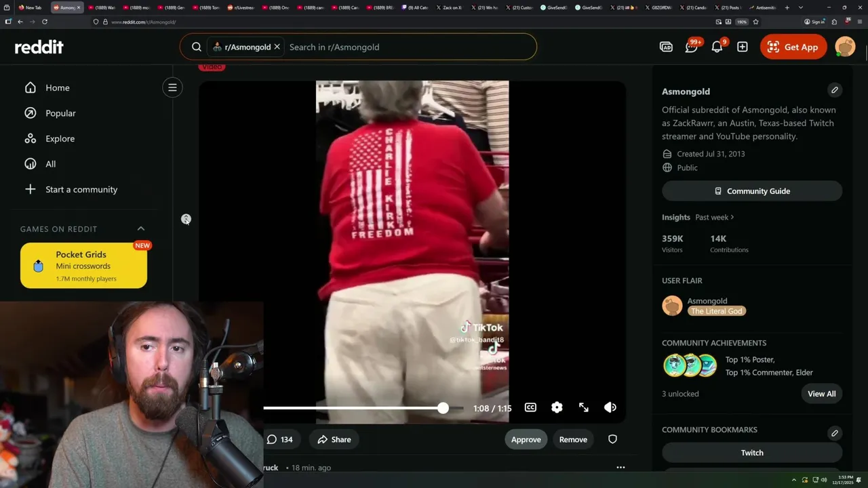Open the Twitch bookmark
Image resolution: width=868 pixels, height=488 pixels.
[x=752, y=453]
